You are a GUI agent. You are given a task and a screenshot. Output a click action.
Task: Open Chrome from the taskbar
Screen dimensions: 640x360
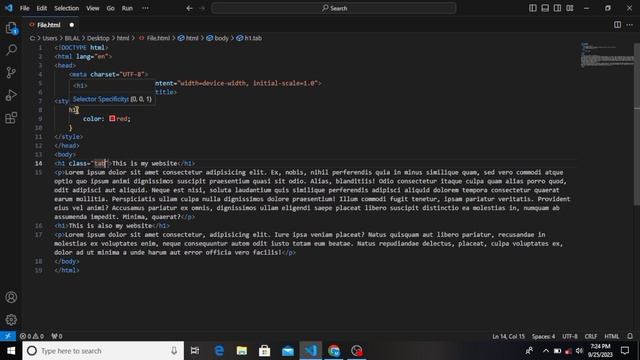click(333, 351)
